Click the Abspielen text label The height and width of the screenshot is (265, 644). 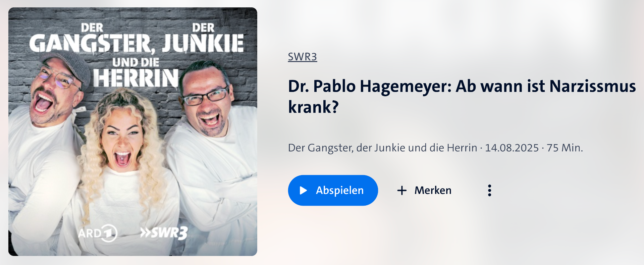(340, 191)
